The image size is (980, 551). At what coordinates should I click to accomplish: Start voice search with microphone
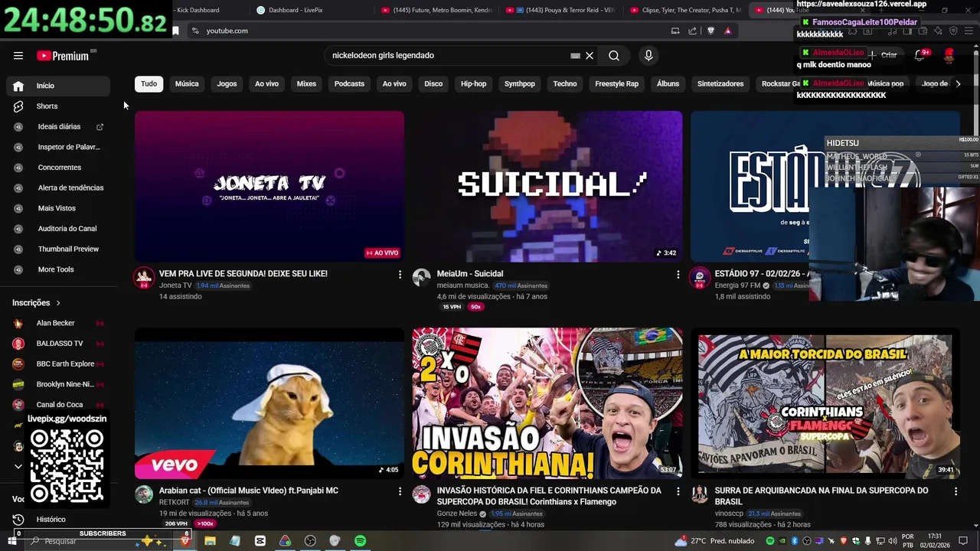point(648,56)
